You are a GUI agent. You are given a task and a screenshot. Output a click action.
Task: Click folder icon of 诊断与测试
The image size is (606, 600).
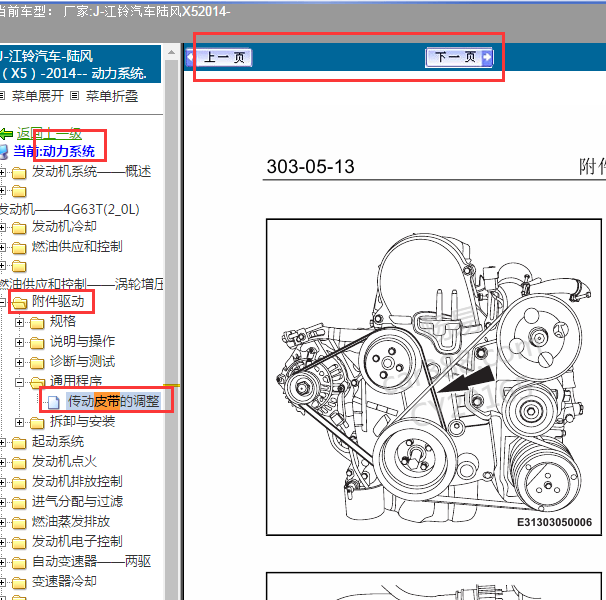tap(37, 363)
